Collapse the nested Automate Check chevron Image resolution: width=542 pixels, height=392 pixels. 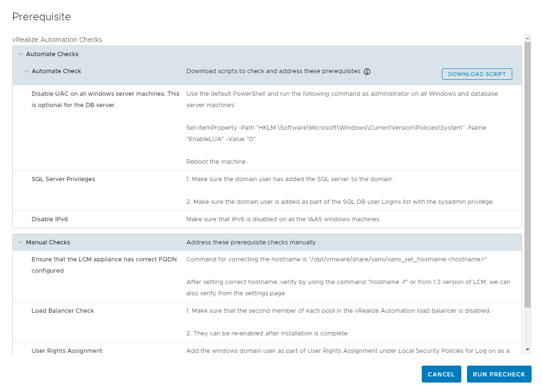[x=26, y=71]
